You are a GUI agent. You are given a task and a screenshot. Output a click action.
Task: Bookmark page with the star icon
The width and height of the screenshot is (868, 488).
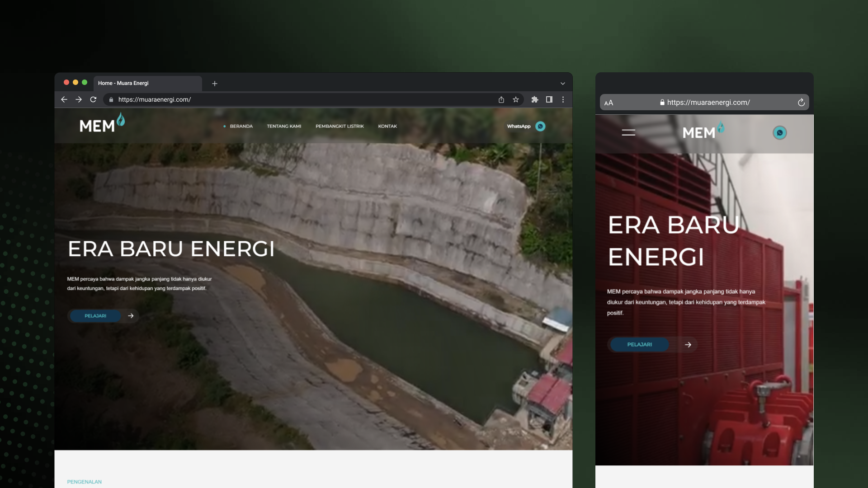pyautogui.click(x=516, y=99)
